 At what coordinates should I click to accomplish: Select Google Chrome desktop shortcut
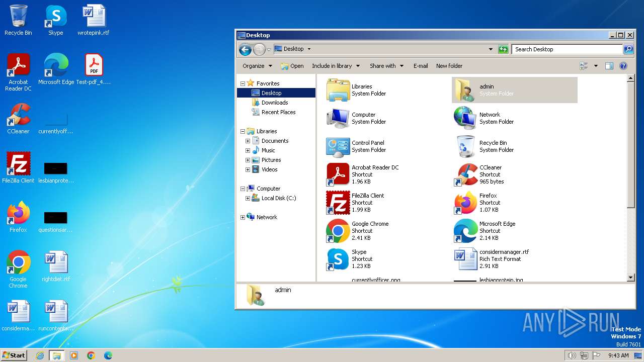point(18,269)
